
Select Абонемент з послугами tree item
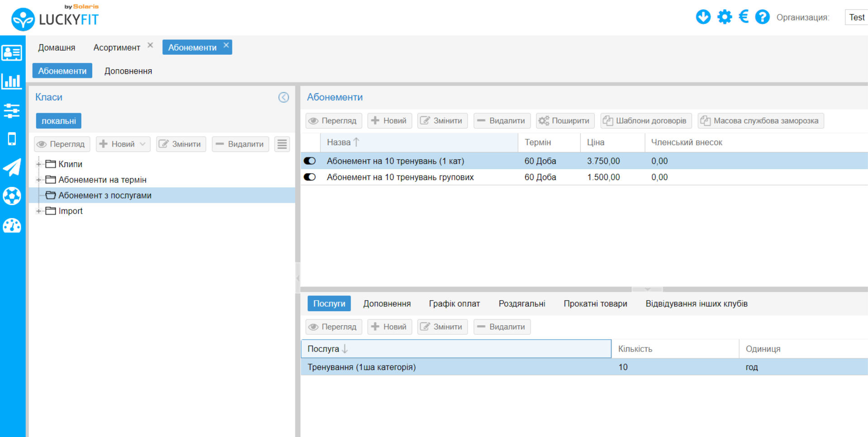coord(162,195)
